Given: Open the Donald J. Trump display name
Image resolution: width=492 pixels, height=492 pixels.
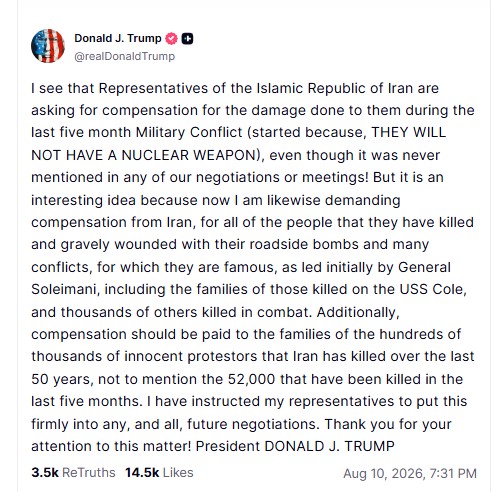Looking at the screenshot, I should tap(118, 38).
